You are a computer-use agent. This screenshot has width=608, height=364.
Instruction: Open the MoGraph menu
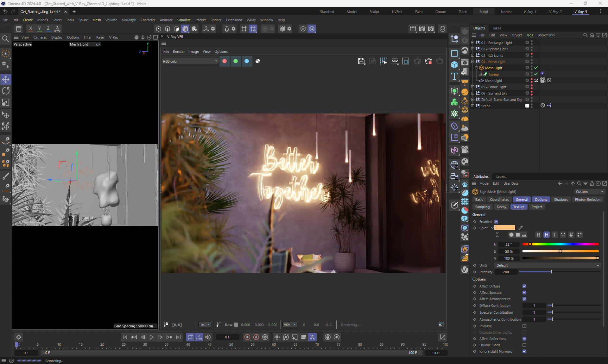tap(129, 20)
